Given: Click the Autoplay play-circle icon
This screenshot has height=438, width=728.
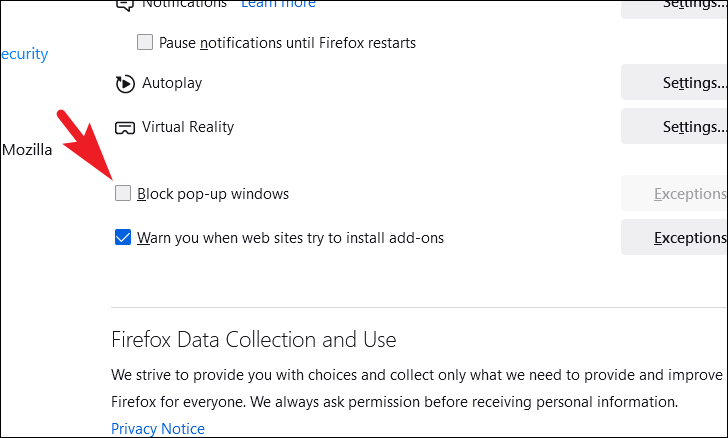Looking at the screenshot, I should [x=125, y=84].
